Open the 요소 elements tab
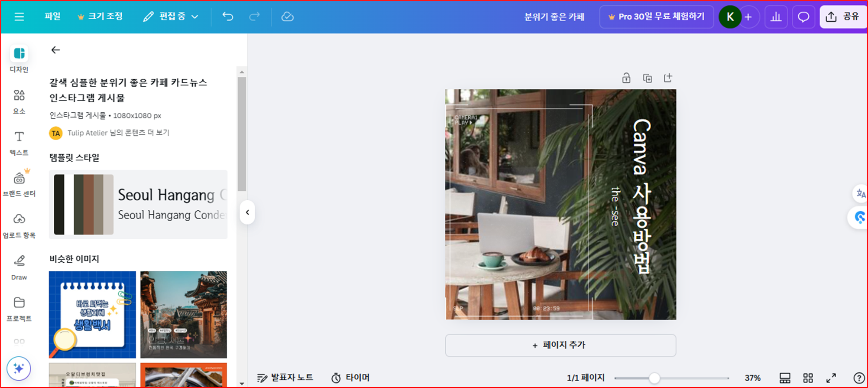 pos(19,101)
